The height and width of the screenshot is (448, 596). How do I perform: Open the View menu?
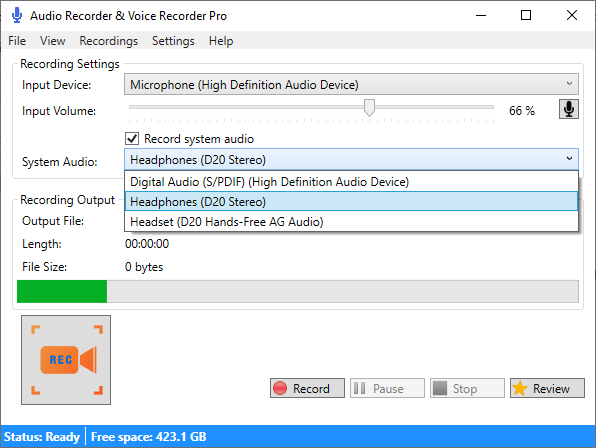pyautogui.click(x=52, y=41)
